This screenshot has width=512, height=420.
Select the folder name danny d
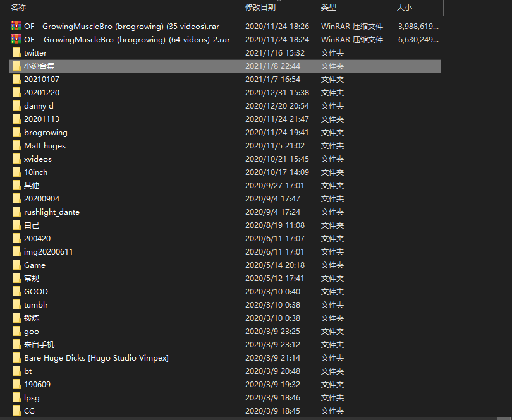tap(39, 106)
